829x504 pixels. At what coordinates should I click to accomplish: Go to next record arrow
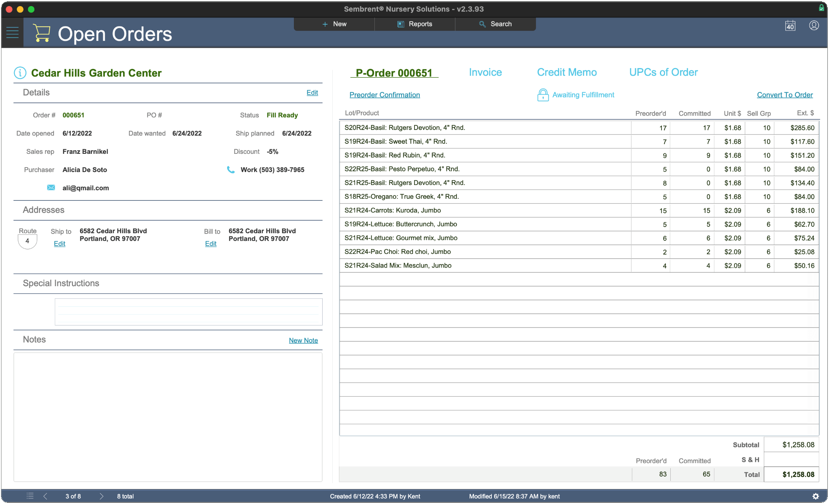(102, 496)
